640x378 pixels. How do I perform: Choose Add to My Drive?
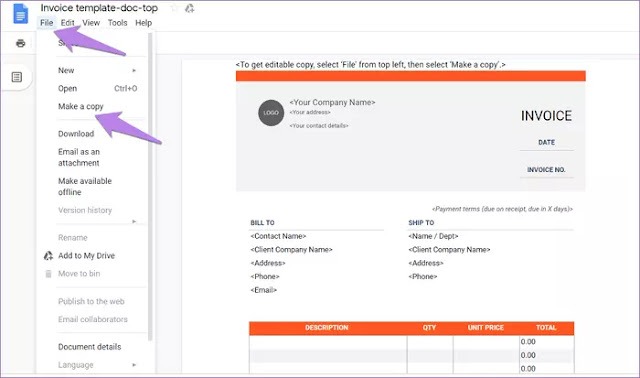pos(87,256)
